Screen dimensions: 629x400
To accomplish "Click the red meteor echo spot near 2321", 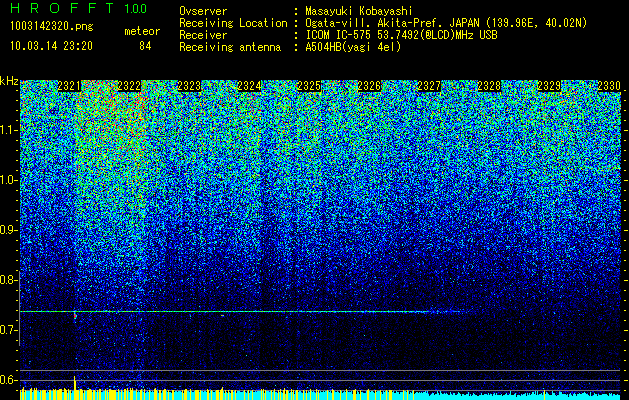I will [75, 317].
